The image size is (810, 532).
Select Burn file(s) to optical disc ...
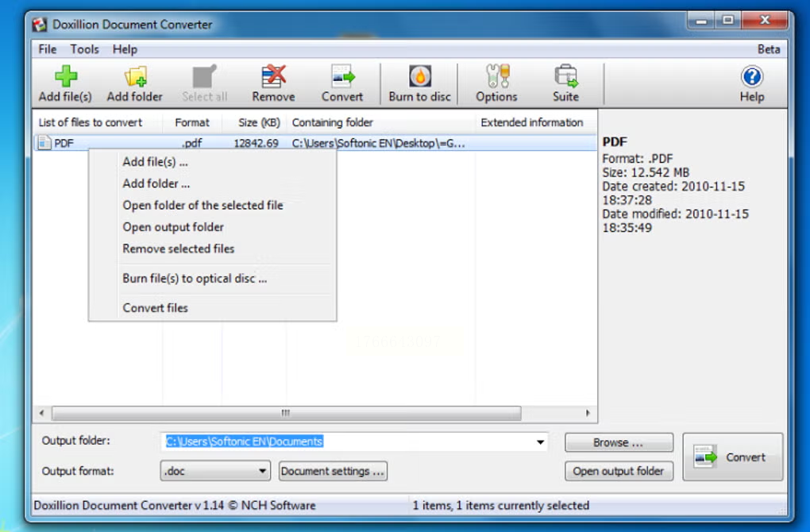click(195, 279)
